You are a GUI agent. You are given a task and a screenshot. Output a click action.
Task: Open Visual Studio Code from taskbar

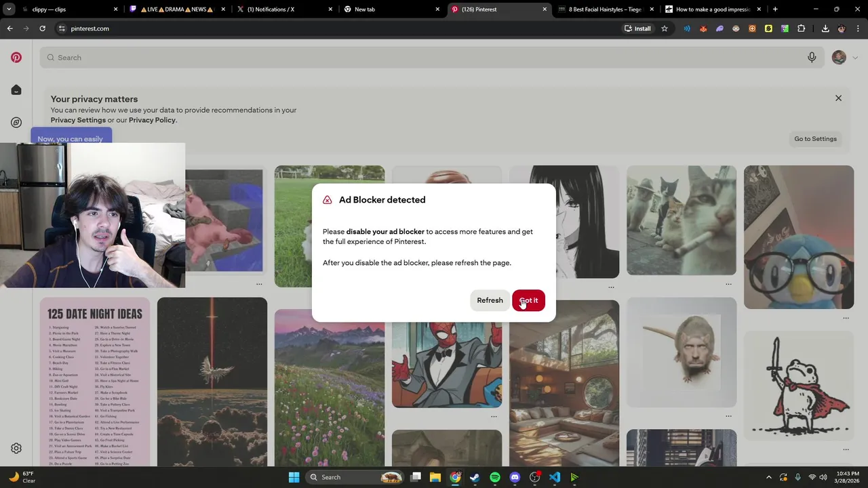click(x=555, y=477)
